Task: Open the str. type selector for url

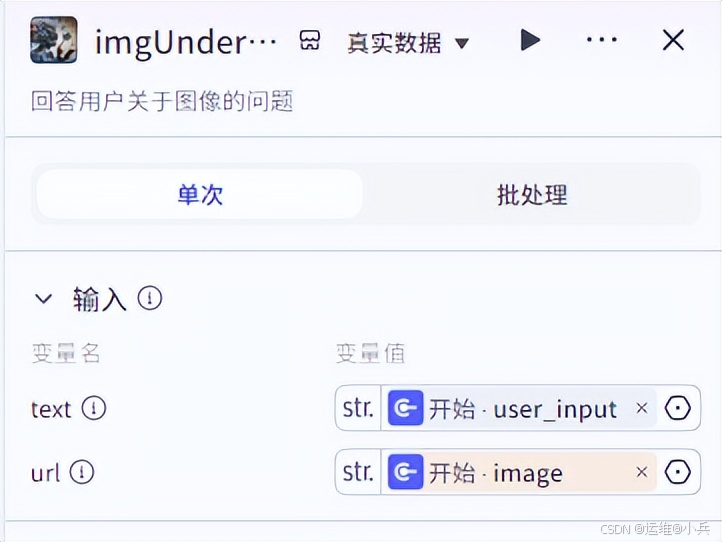Action: coord(358,472)
